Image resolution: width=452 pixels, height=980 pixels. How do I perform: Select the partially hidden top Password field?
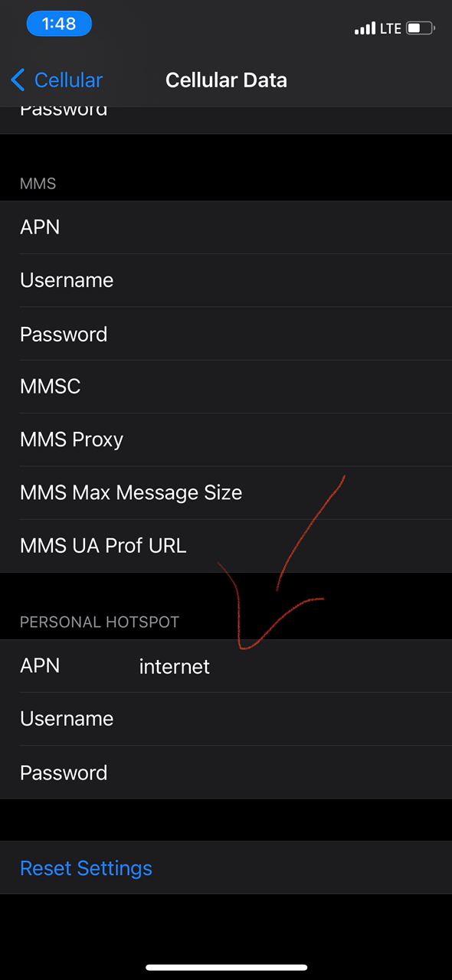pyautogui.click(x=226, y=120)
